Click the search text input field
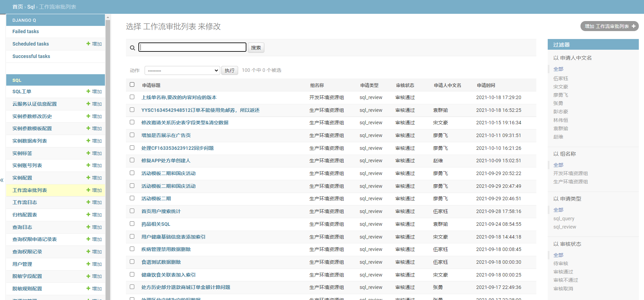 pyautogui.click(x=192, y=47)
